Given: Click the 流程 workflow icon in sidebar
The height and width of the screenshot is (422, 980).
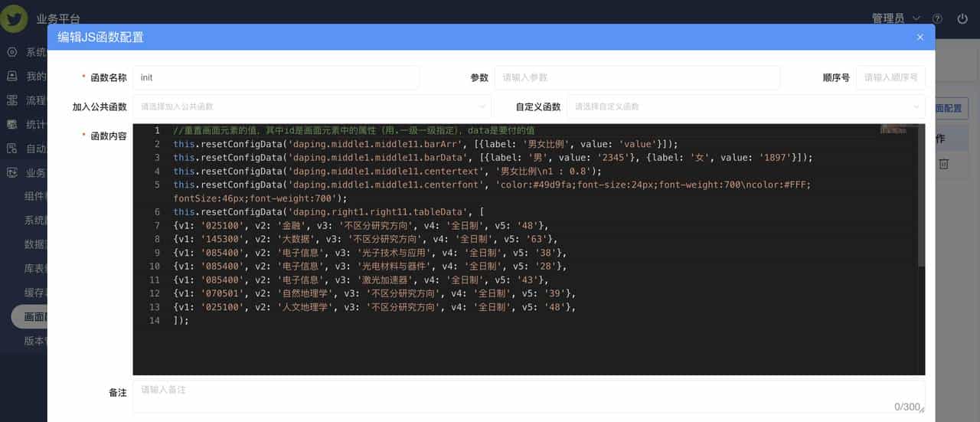Looking at the screenshot, I should coord(11,100).
